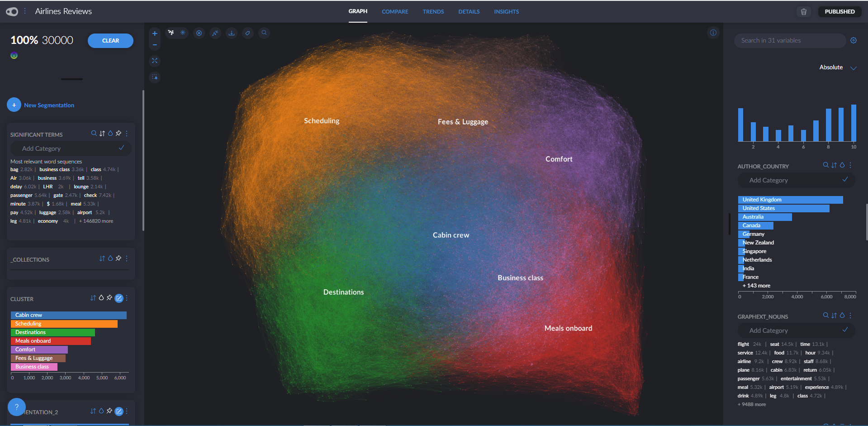Confirm Add Category in Author_Country
The height and width of the screenshot is (426, 868).
[845, 180]
